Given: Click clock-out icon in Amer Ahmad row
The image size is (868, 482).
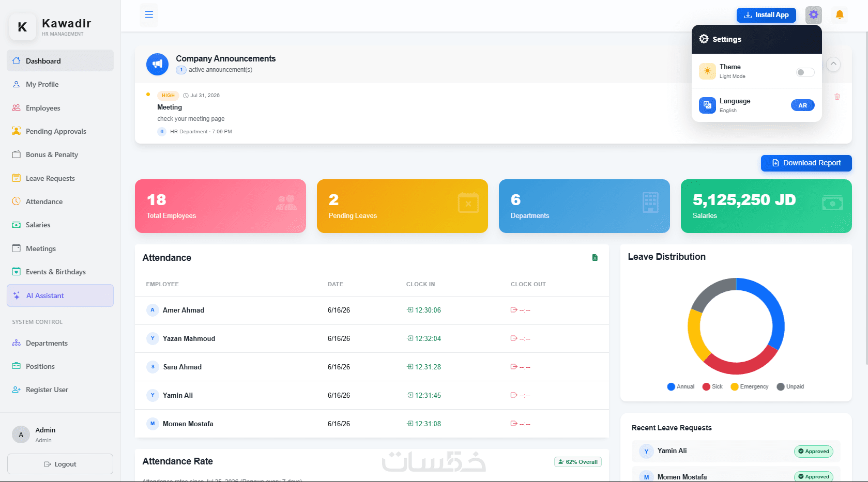Looking at the screenshot, I should coord(514,310).
